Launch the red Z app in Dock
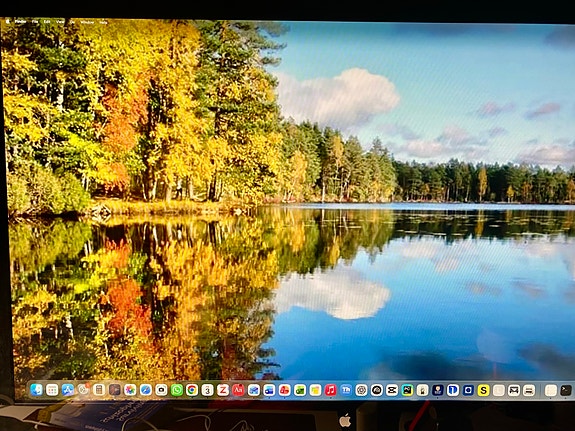Viewport: 575px width, 431px height. 223,390
